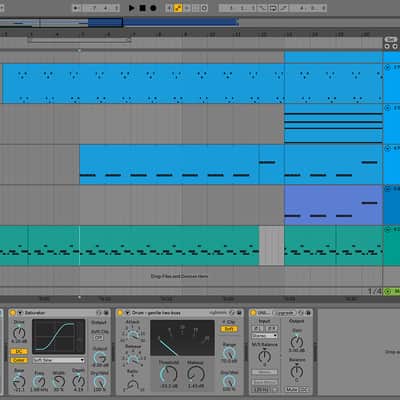Adjust the Saturator Depth knob
Viewport: 400px width, 400px height.
tap(79, 381)
